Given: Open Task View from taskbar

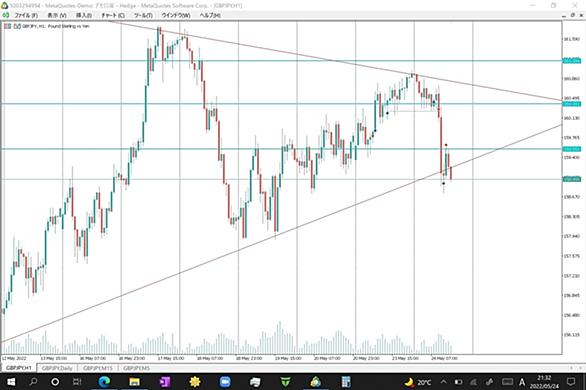Looking at the screenshot, I should (x=77, y=382).
